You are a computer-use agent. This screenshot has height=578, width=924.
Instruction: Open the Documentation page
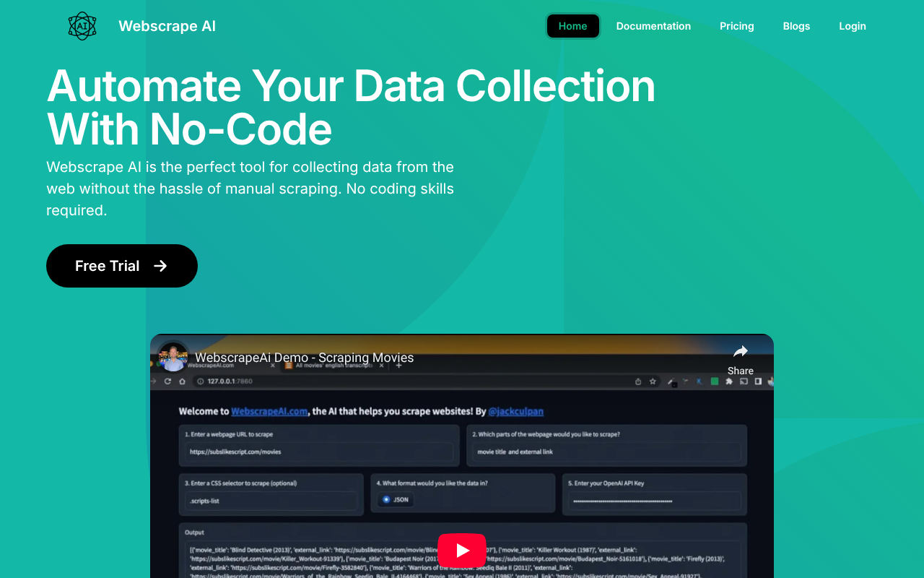(x=653, y=26)
